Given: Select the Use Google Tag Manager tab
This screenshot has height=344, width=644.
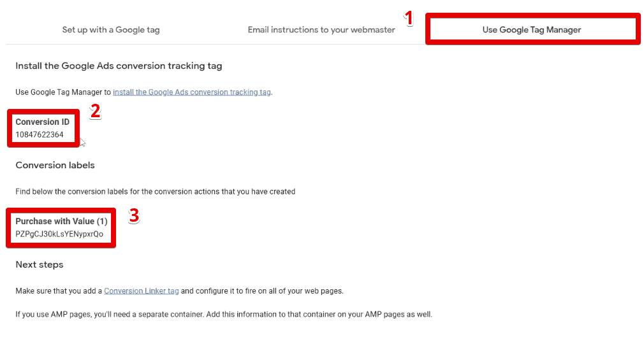Looking at the screenshot, I should pyautogui.click(x=532, y=29).
